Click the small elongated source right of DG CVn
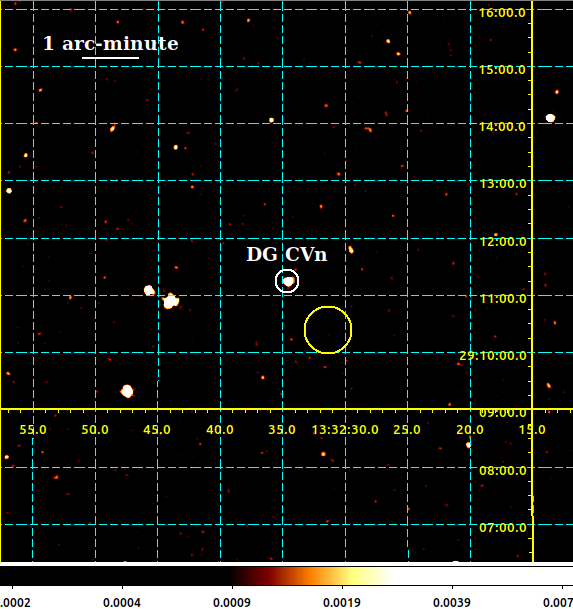 coord(351,250)
